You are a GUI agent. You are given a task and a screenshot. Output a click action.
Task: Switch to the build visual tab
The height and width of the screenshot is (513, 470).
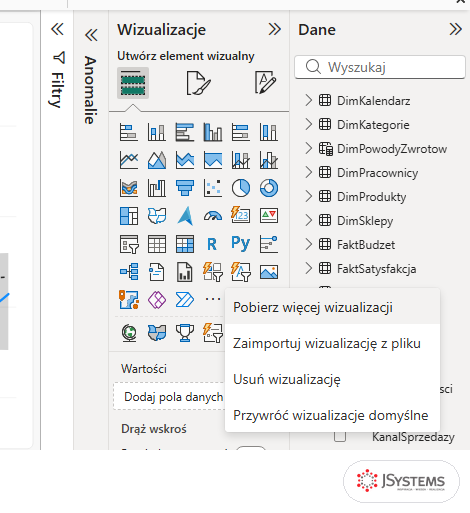[x=133, y=83]
